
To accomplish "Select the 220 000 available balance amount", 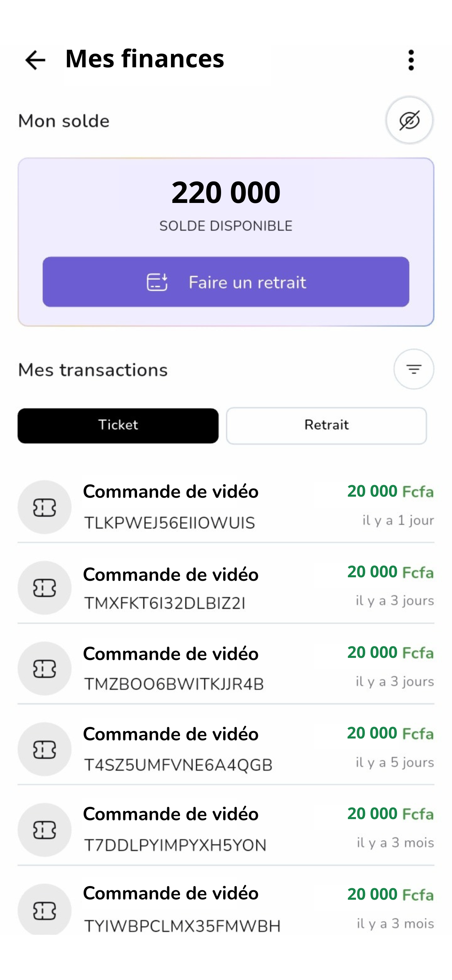I will click(x=226, y=192).
